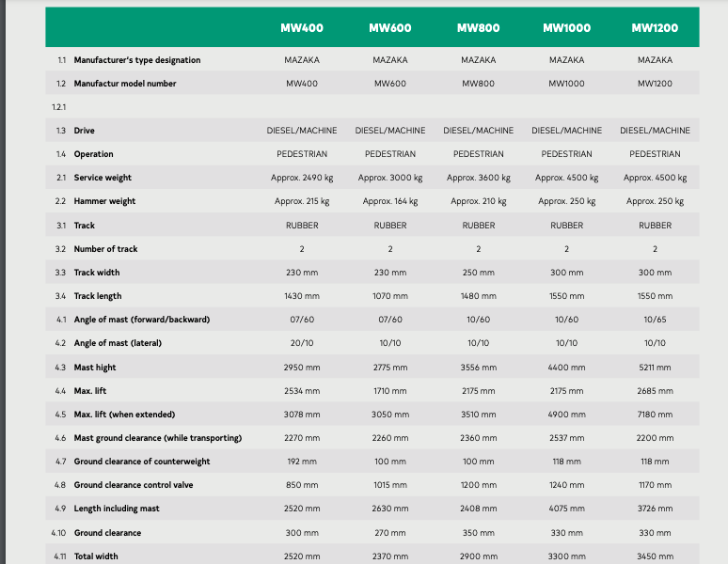Click the MW400 column header in green bar
This screenshot has height=564, width=728.
(x=302, y=28)
